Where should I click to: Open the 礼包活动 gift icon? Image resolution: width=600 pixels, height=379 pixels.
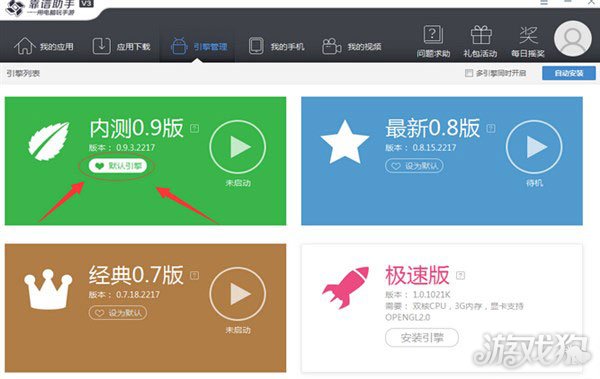[x=481, y=41]
